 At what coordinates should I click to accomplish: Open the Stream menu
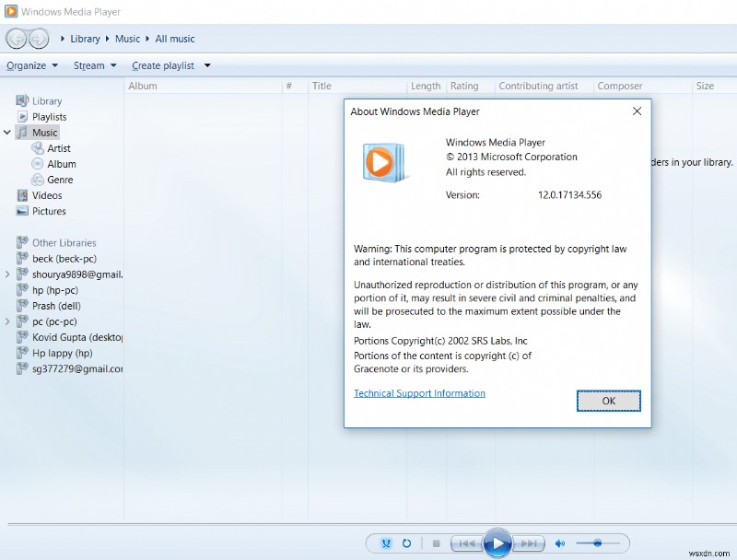92,65
